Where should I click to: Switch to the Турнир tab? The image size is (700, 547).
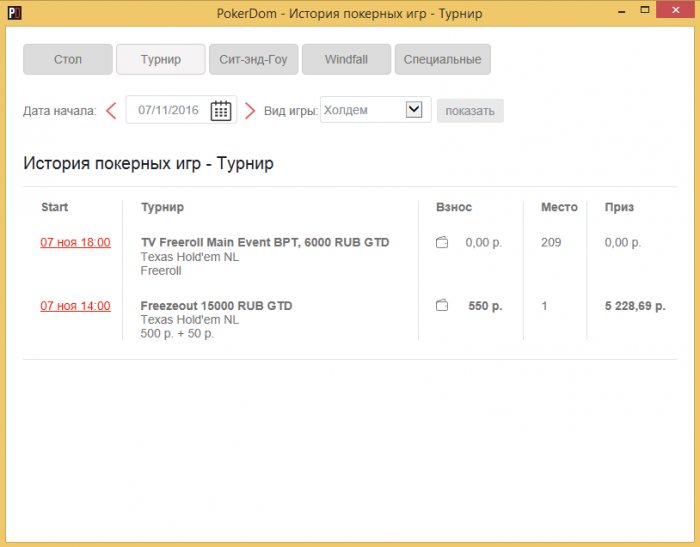tap(161, 59)
